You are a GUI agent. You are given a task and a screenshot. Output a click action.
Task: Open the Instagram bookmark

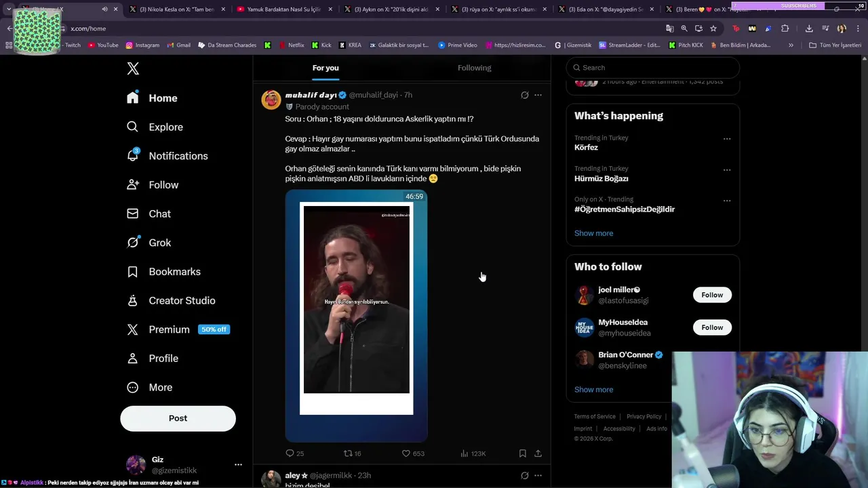pos(142,45)
